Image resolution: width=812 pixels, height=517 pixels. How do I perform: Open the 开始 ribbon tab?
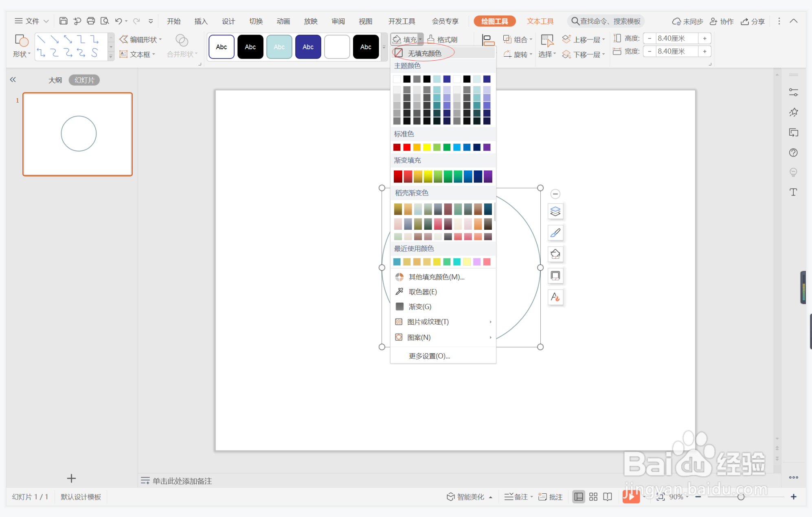click(x=174, y=21)
